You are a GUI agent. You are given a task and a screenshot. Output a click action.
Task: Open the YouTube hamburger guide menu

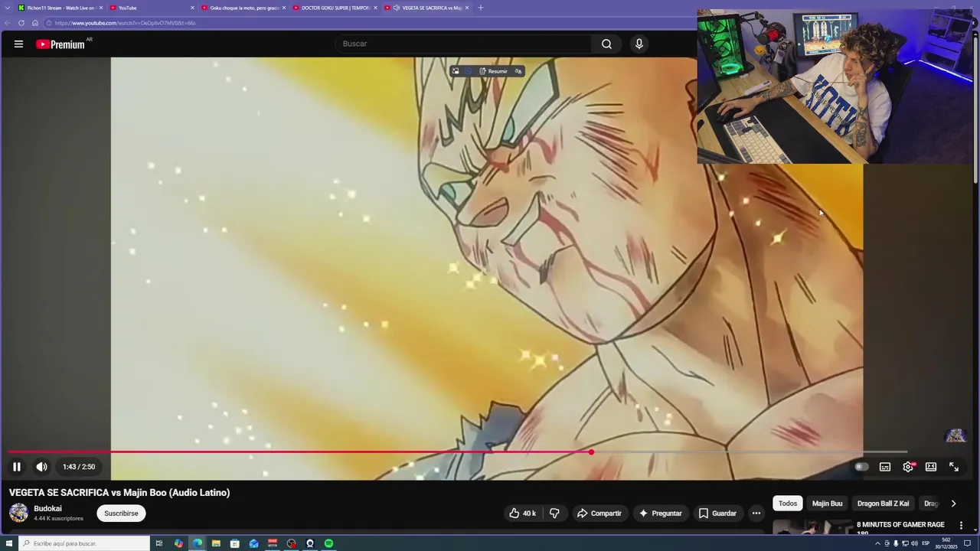coord(18,44)
